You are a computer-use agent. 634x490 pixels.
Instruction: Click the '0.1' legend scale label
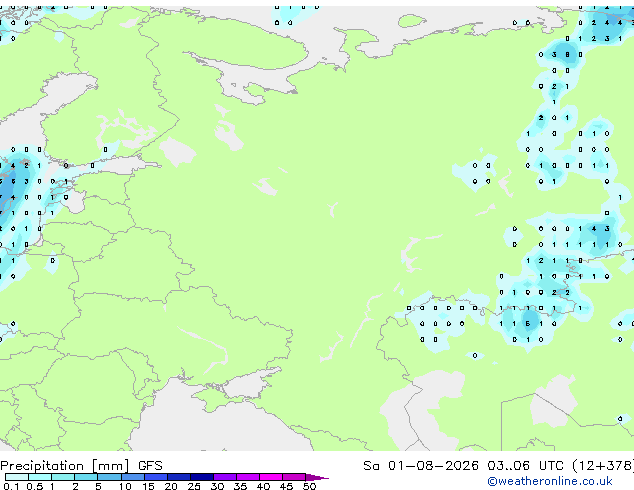[11, 486]
